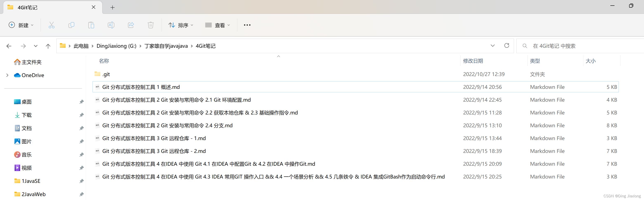This screenshot has height=200, width=644.
Task: Select file ending 'GitBash作为启动命令行.md'
Action: pyautogui.click(x=273, y=177)
